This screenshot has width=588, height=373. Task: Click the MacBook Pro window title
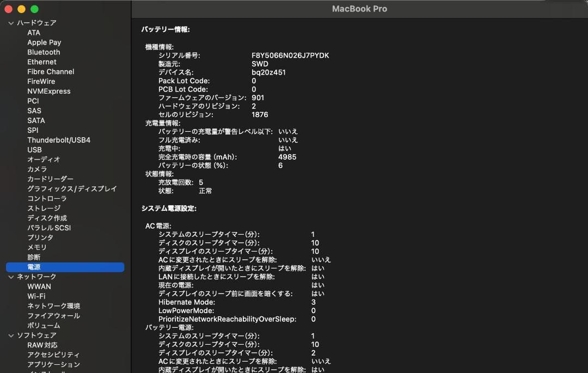[359, 9]
